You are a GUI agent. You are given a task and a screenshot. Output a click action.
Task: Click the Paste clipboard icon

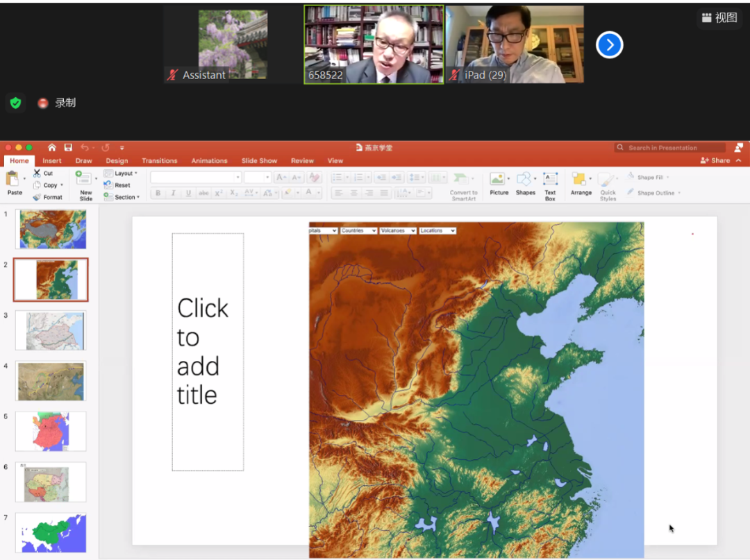click(x=13, y=180)
